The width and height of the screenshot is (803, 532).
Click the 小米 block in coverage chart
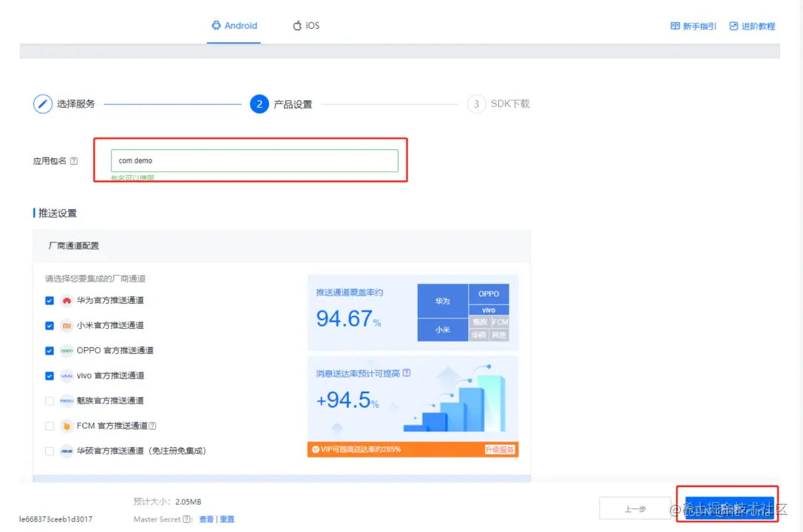point(442,330)
